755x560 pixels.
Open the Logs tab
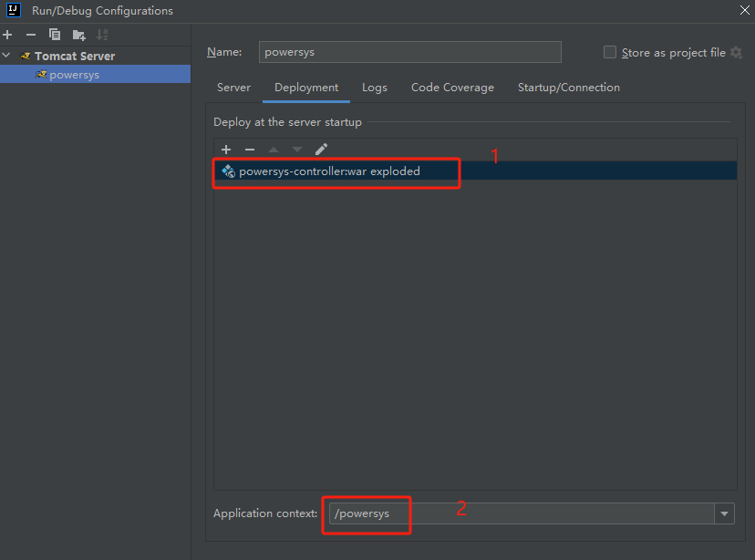375,88
